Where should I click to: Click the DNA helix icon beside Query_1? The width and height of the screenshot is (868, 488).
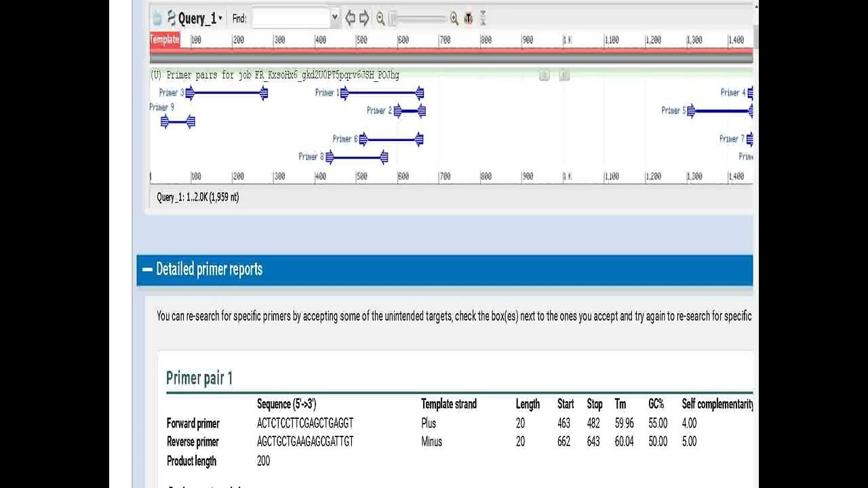(x=171, y=18)
